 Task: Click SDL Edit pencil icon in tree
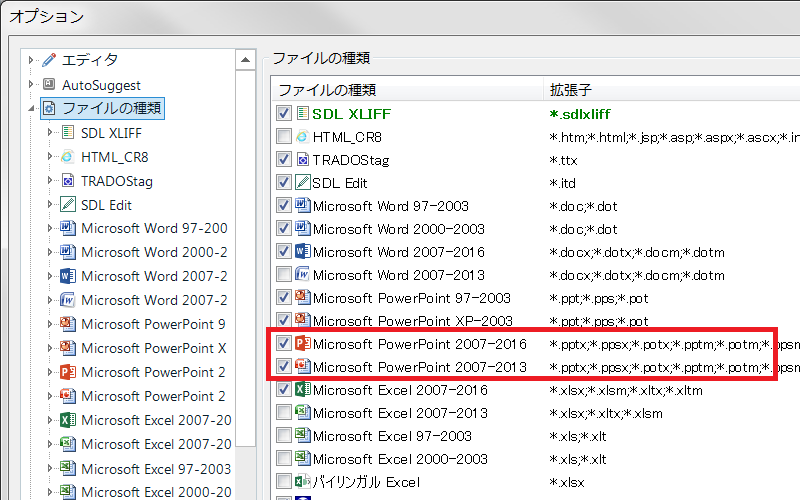68,205
